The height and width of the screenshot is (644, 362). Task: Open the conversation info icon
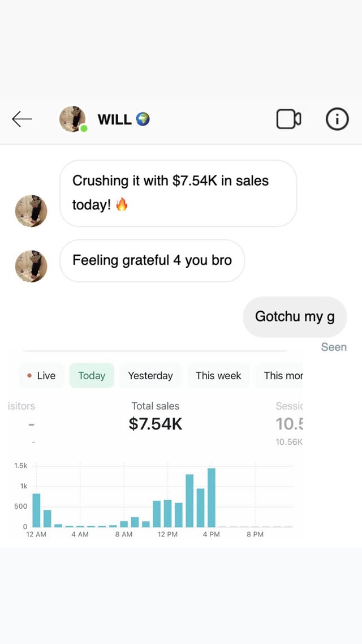click(x=337, y=119)
